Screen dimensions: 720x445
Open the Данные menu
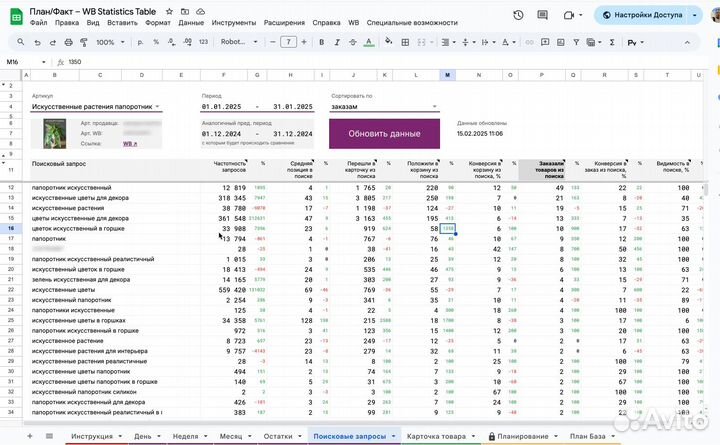coord(191,22)
